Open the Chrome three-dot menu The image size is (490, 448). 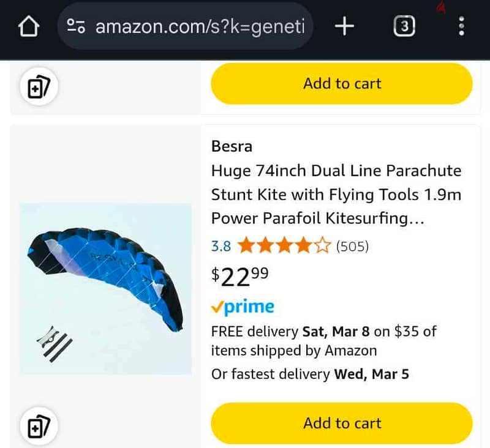click(x=462, y=26)
